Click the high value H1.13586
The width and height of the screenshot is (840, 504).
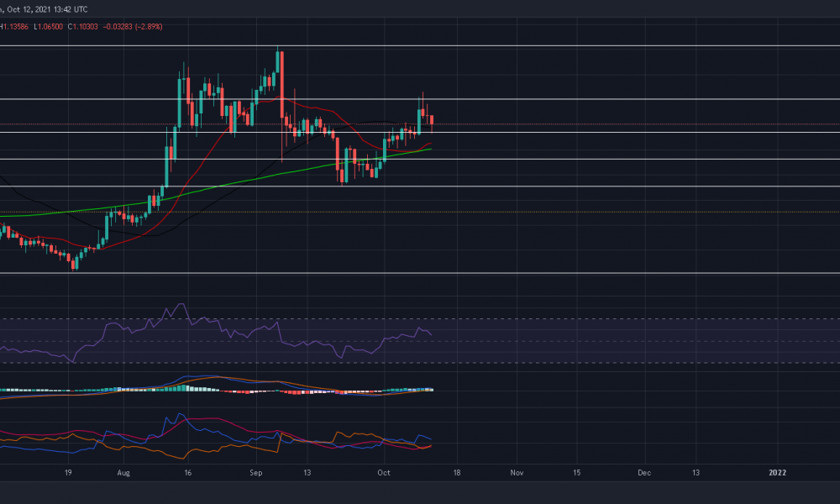[x=14, y=26]
